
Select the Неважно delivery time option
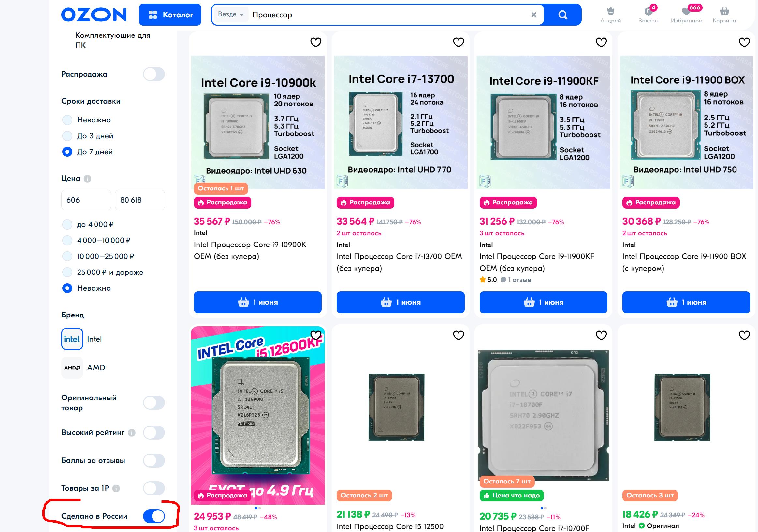[67, 120]
